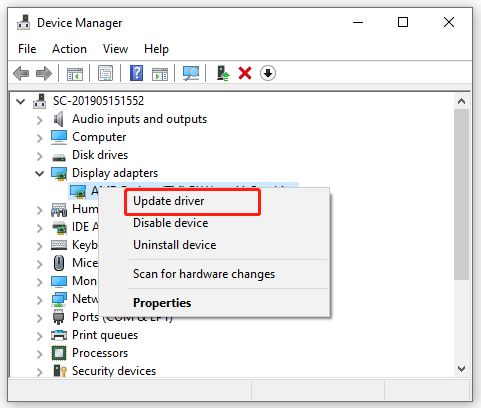Click the Monitors category icon

pos(59,281)
